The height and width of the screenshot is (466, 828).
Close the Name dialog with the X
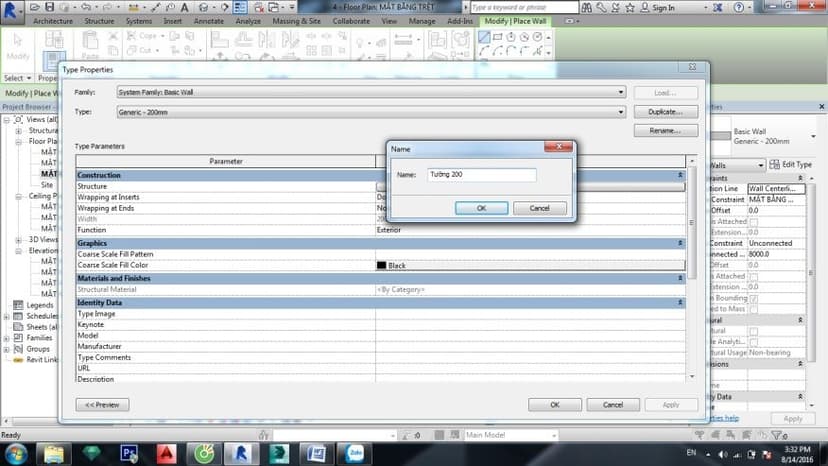[x=558, y=146]
